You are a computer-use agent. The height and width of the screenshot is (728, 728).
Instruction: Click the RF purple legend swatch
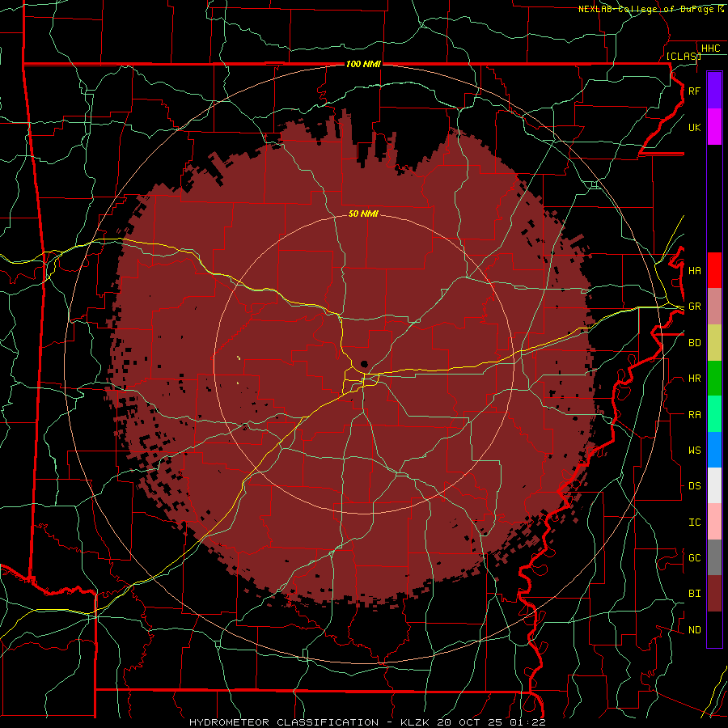(x=714, y=91)
